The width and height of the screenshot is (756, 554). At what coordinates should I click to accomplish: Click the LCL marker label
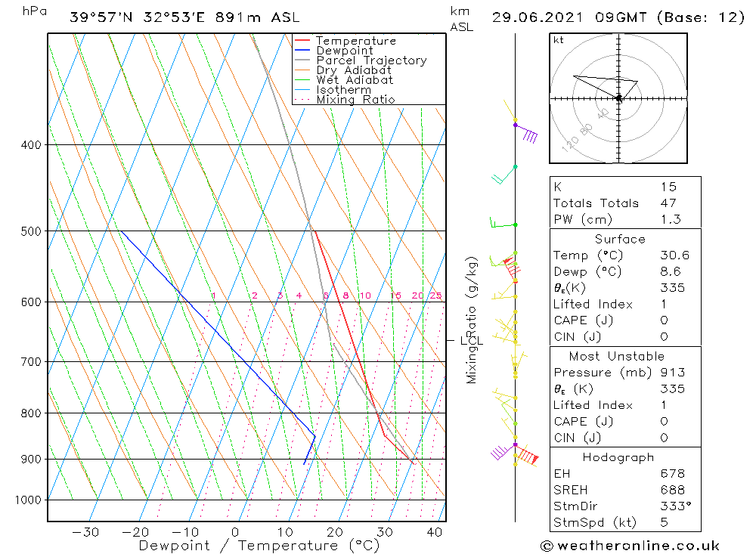tap(472, 341)
